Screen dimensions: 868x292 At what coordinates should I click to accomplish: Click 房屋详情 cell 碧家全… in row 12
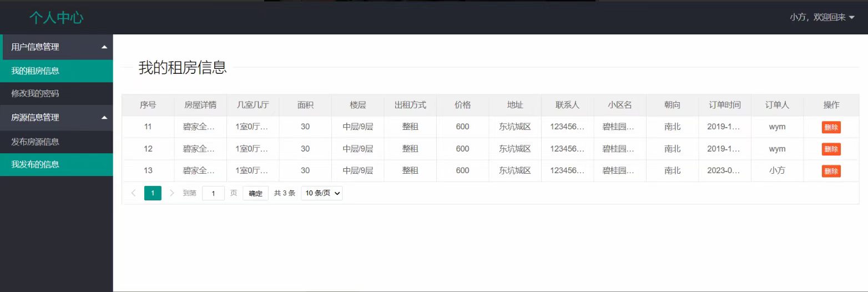199,149
